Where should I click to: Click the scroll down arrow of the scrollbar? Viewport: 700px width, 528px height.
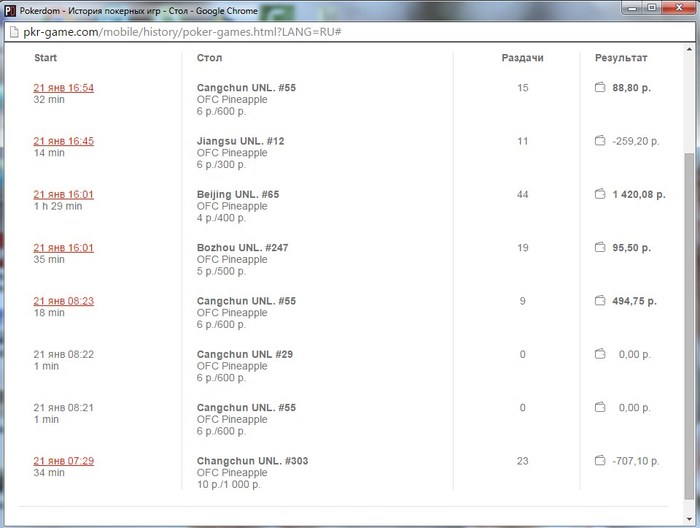click(x=689, y=519)
